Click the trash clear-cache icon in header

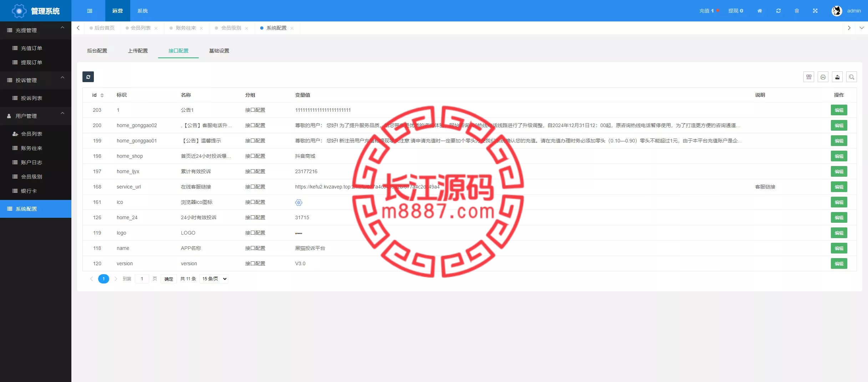tap(797, 11)
